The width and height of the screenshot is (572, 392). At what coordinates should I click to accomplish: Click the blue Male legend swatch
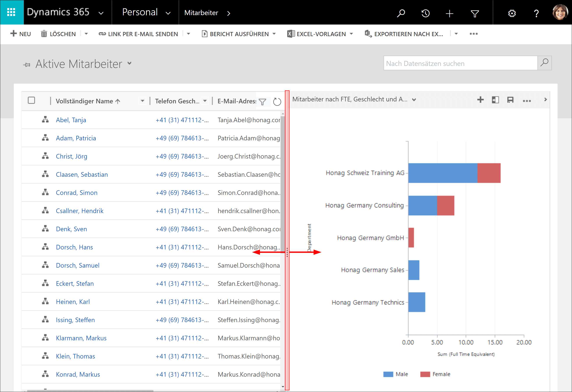pyautogui.click(x=388, y=374)
